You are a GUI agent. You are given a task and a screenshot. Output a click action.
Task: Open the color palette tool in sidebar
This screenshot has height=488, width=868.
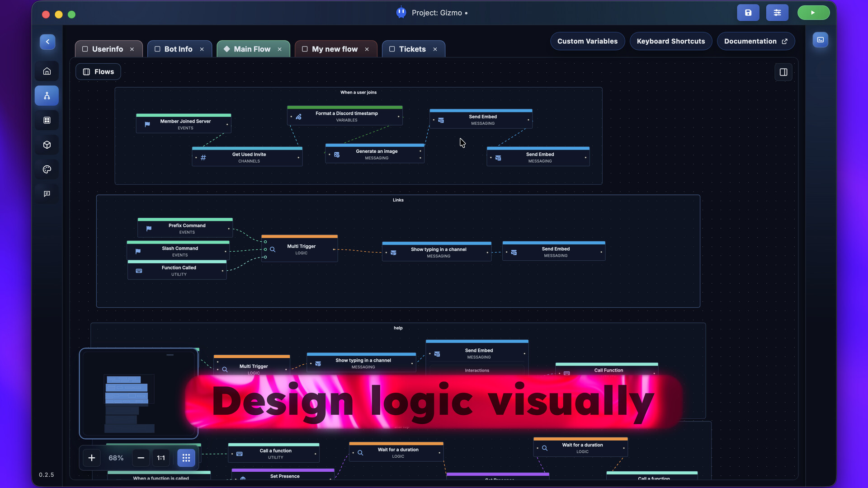pos(47,169)
